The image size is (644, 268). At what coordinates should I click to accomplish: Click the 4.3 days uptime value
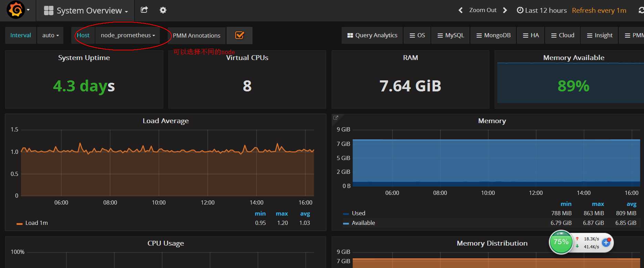coord(84,86)
